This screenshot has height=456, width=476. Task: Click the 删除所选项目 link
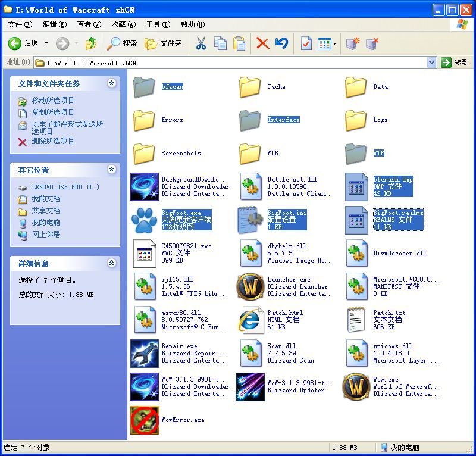(53, 141)
